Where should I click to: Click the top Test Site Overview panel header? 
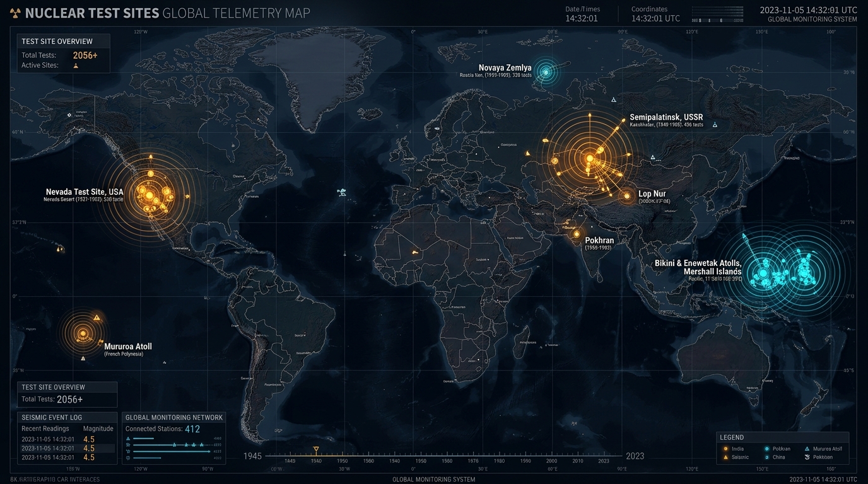63,41
